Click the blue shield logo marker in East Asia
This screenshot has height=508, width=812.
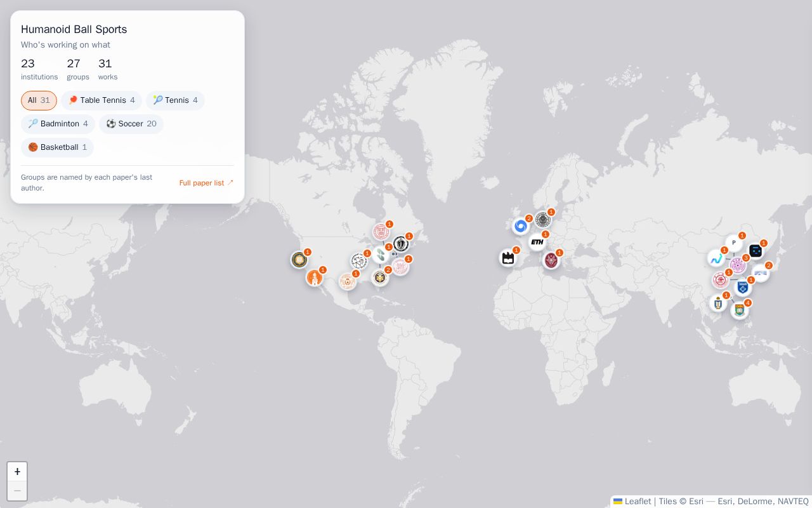coord(743,288)
